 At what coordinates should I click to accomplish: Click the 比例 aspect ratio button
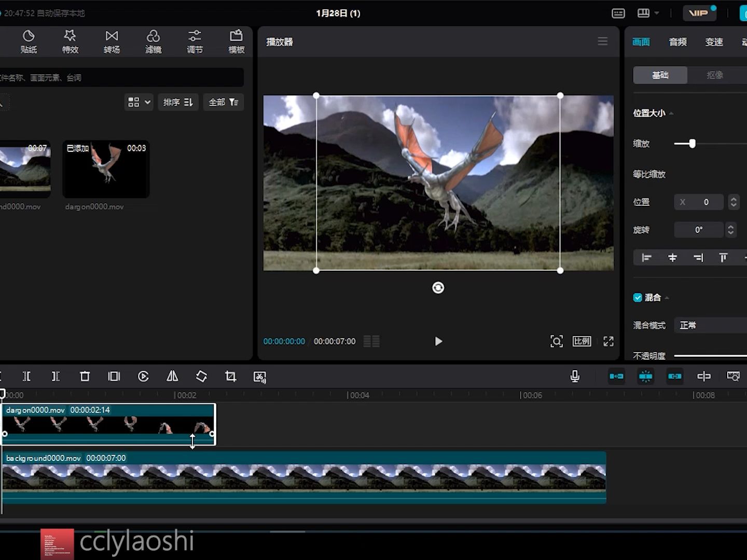[582, 341]
